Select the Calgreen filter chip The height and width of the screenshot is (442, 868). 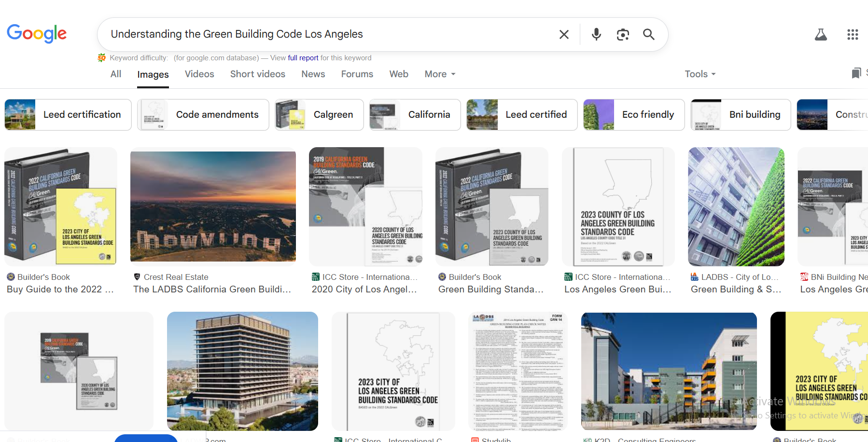319,115
